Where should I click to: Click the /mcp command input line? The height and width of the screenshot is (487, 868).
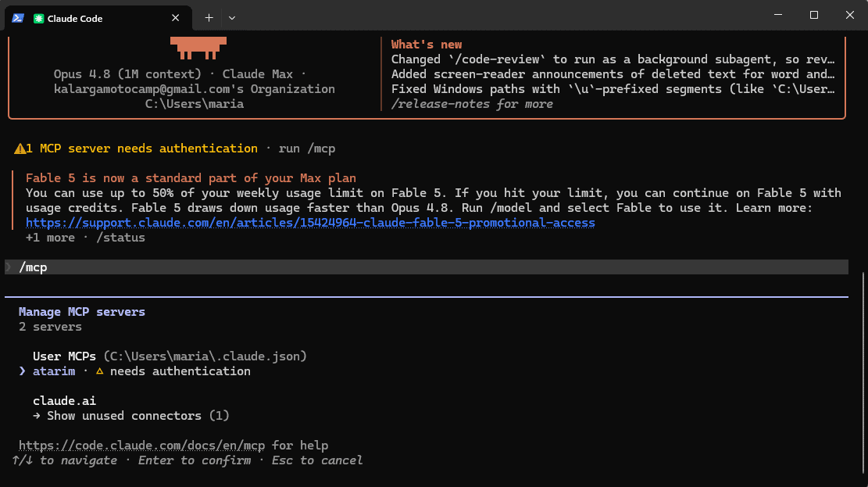click(x=427, y=267)
